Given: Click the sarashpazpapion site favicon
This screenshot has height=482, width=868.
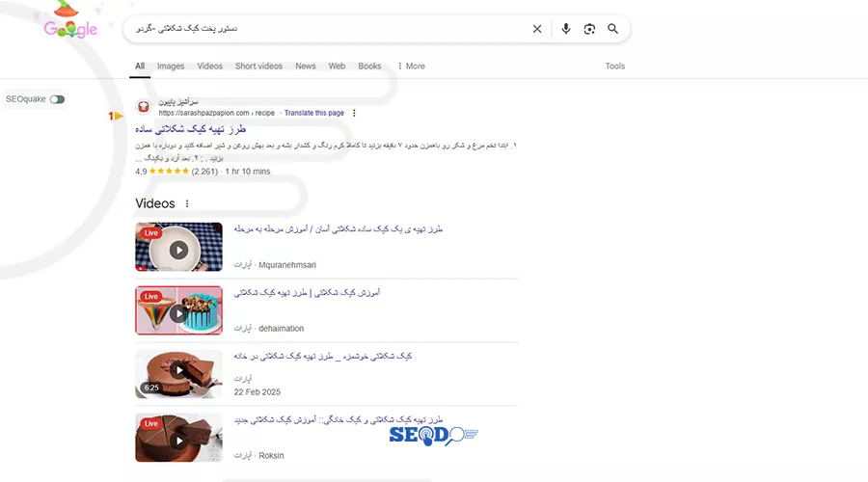Looking at the screenshot, I should point(144,107).
